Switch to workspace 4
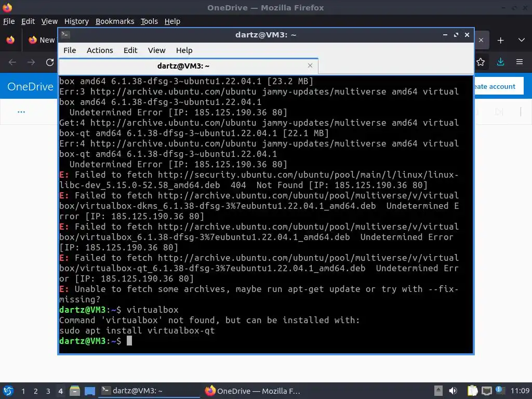The image size is (532, 399). tap(60, 391)
